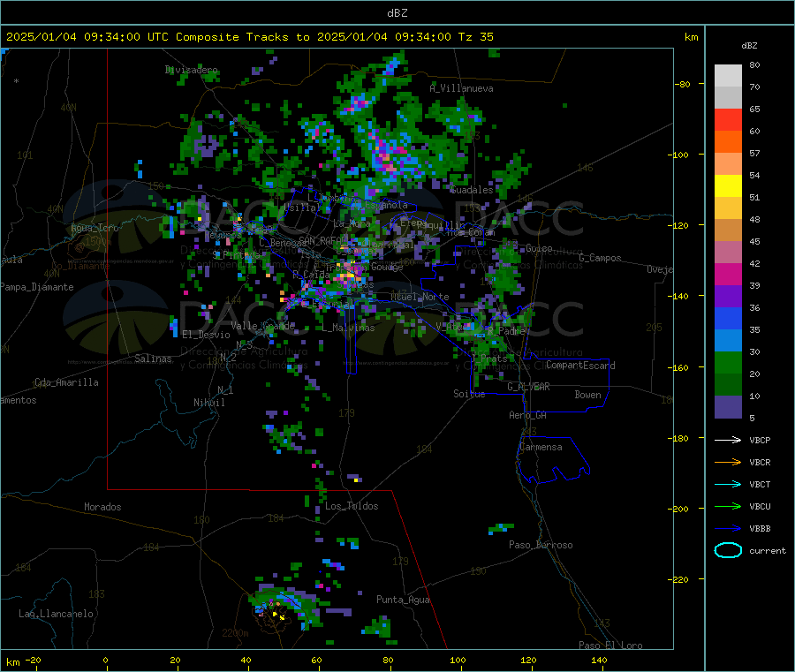
Task: Click the 'Divisadero' map label
Action: tap(191, 70)
